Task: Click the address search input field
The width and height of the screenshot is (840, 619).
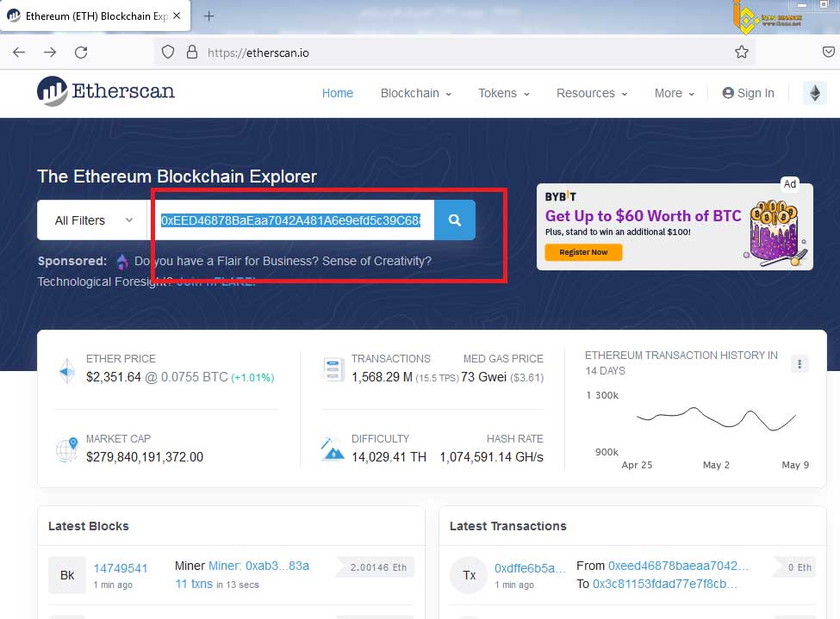Action: click(291, 220)
